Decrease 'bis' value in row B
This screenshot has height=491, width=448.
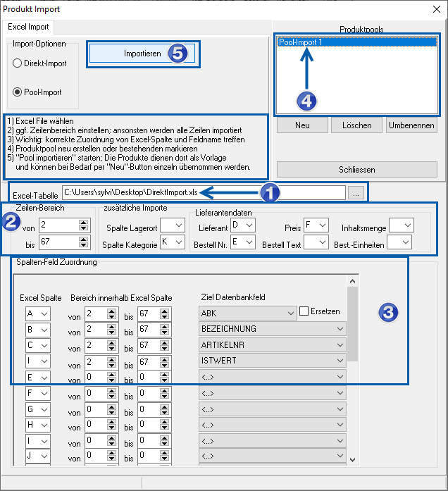165,332
